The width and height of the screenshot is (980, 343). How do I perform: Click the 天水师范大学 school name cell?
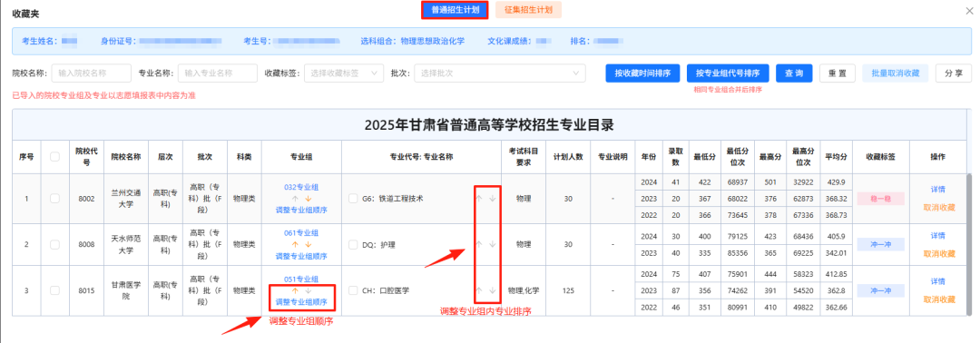click(126, 244)
